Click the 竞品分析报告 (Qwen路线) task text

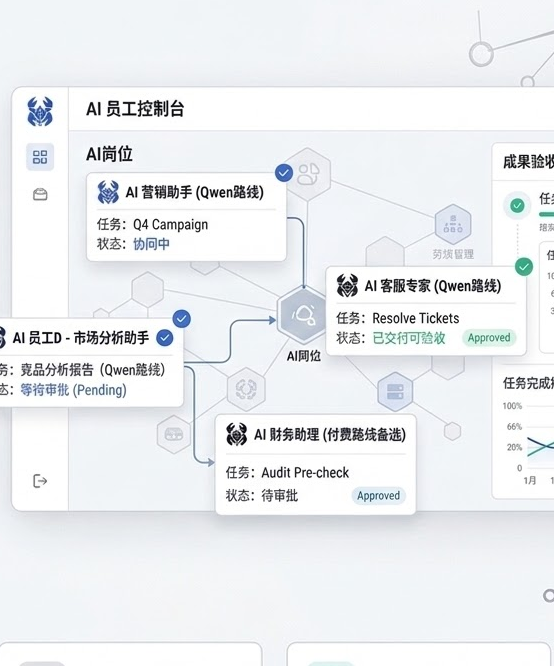pyautogui.click(x=93, y=370)
